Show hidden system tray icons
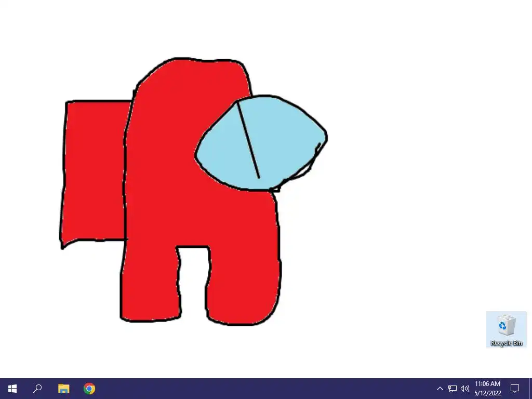Viewport: 532px width, 399px height. coord(440,389)
